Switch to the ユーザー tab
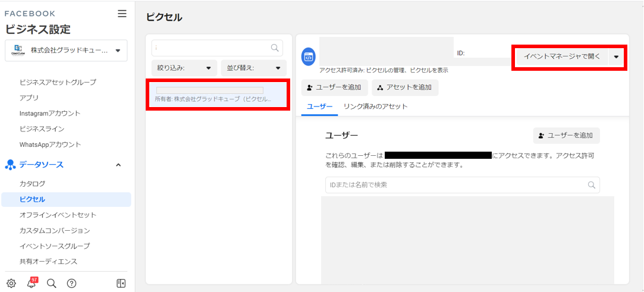Screen dimensions: 644x292 [x=319, y=106]
